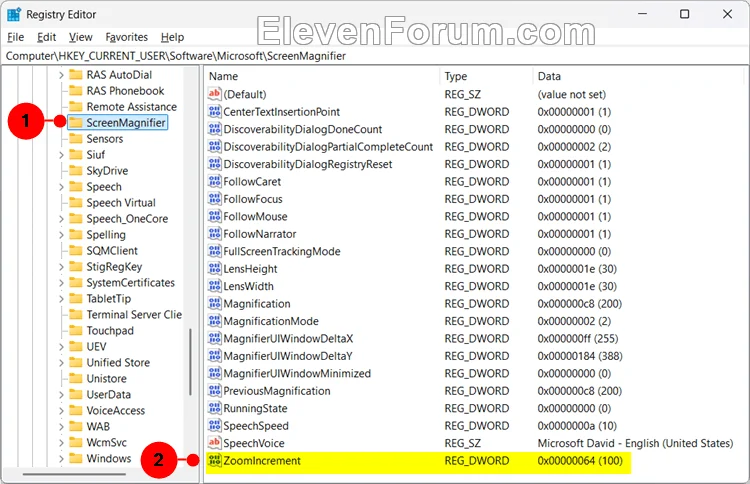Select the WAB tree key
750x484 pixels.
(98, 427)
